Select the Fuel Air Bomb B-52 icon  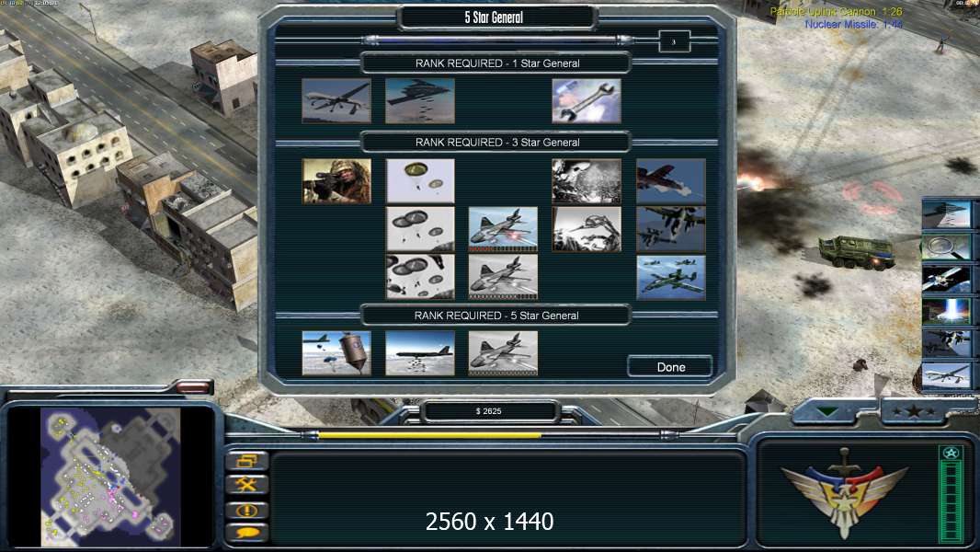[x=420, y=353]
